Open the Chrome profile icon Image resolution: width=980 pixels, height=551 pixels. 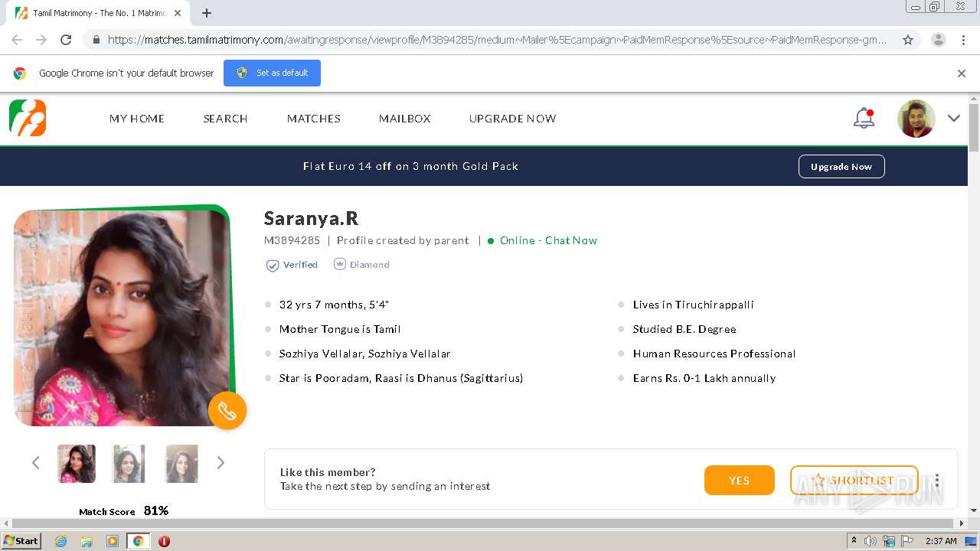coord(938,40)
